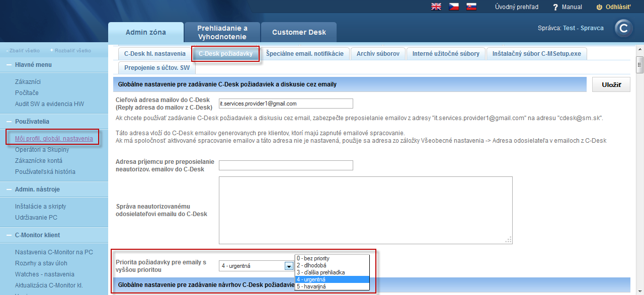The width and height of the screenshot is (644, 295).
Task: Open Používateľská história
Action: coord(45,172)
